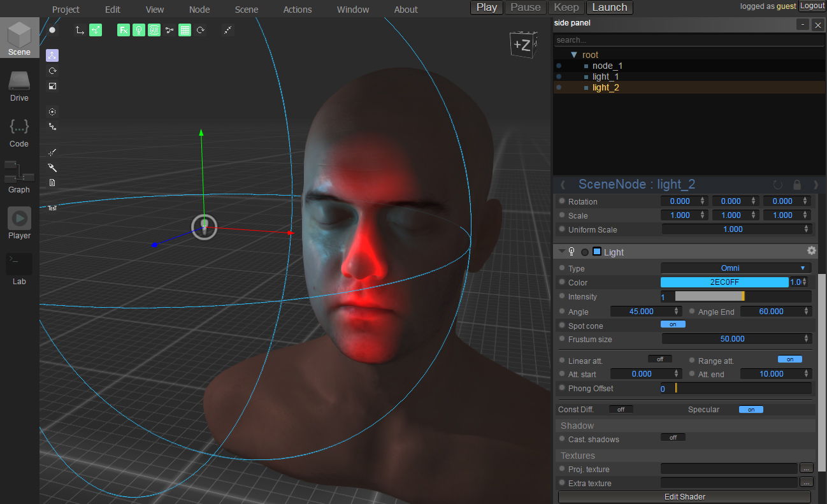Collapse the Light component section
Image resolution: width=827 pixels, height=504 pixels.
[x=561, y=252]
